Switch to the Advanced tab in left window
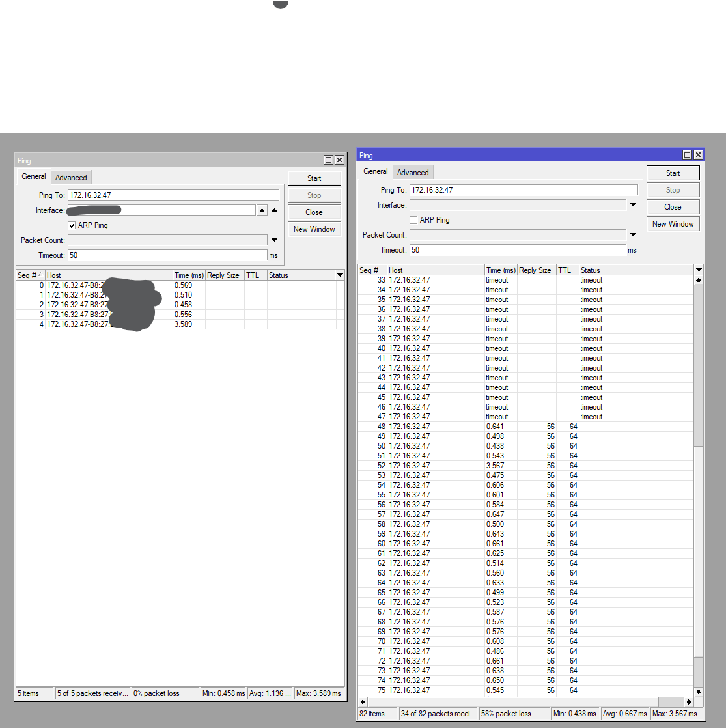 (71, 176)
